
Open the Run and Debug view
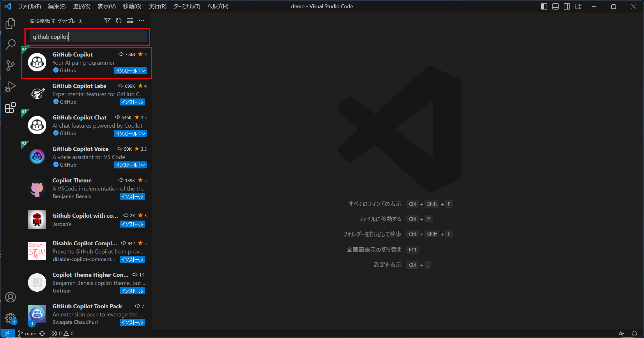point(10,87)
